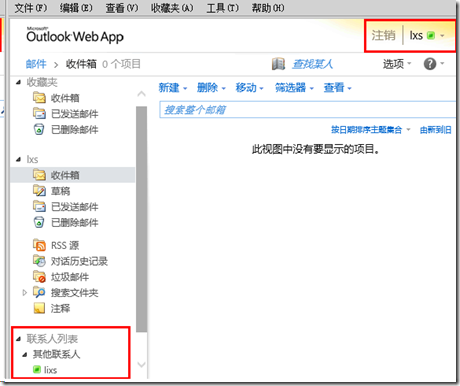Select 已删除邮件 under lxs mailbox

coord(75,222)
